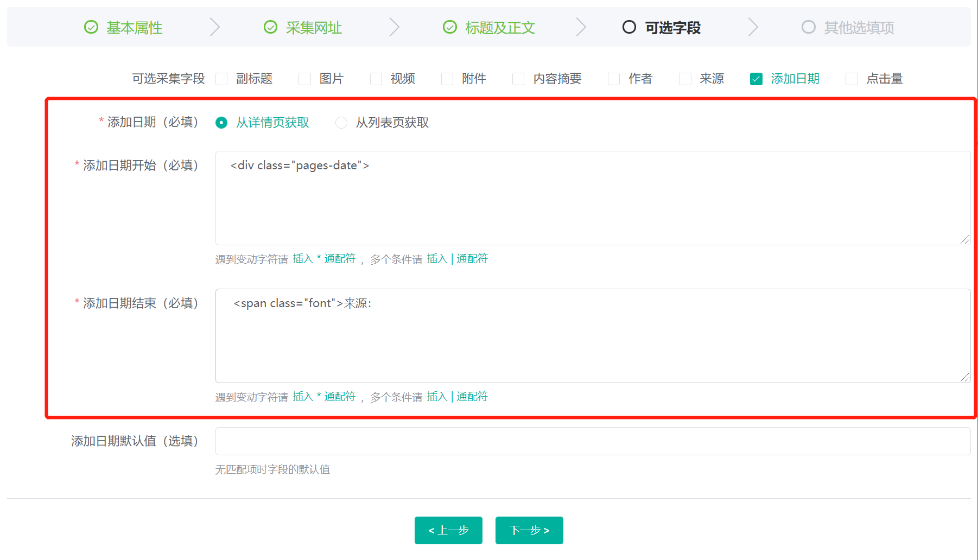This screenshot has height=560, width=978.
Task: Switch to 其他选填项 step tab
Action: pos(859,28)
